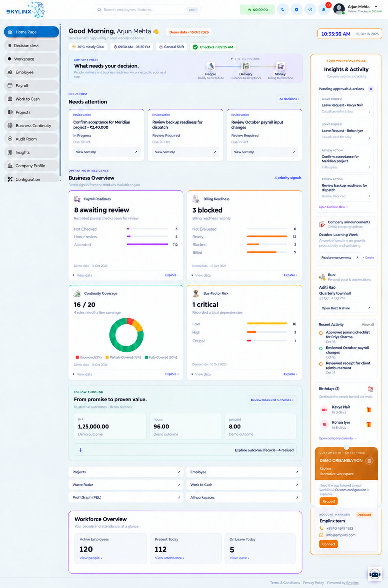Click the search employees input field
The height and width of the screenshot is (588, 388).
click(147, 10)
